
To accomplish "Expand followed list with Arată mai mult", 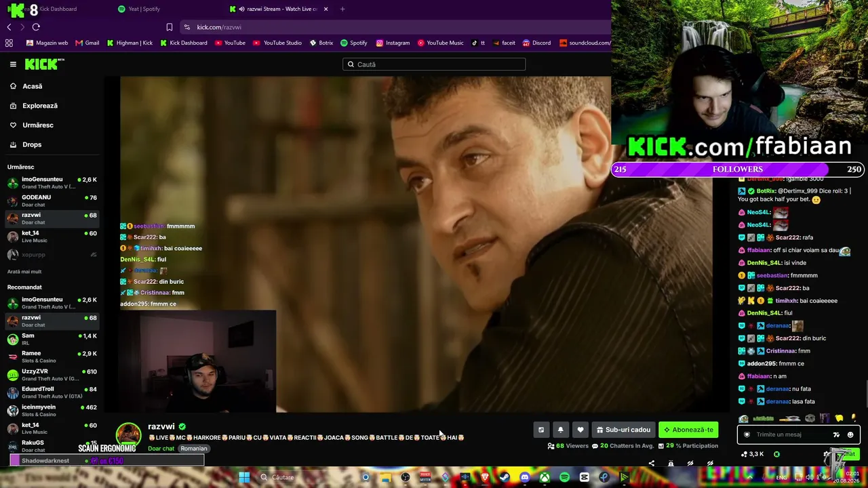I will click(x=24, y=272).
